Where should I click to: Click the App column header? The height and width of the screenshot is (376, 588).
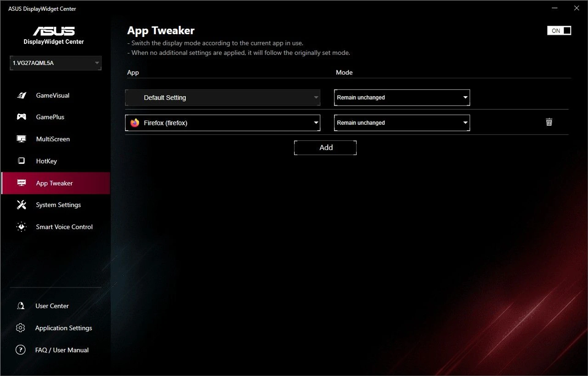tap(133, 73)
